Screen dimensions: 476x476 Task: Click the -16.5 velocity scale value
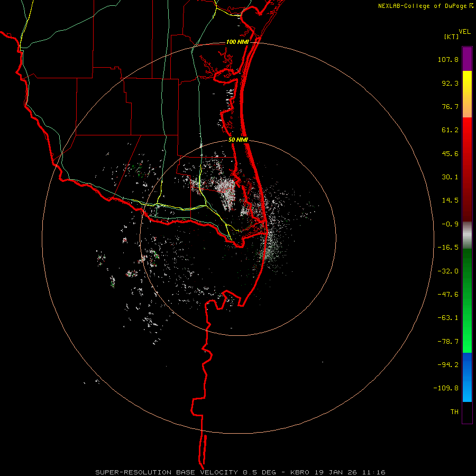[448, 248]
